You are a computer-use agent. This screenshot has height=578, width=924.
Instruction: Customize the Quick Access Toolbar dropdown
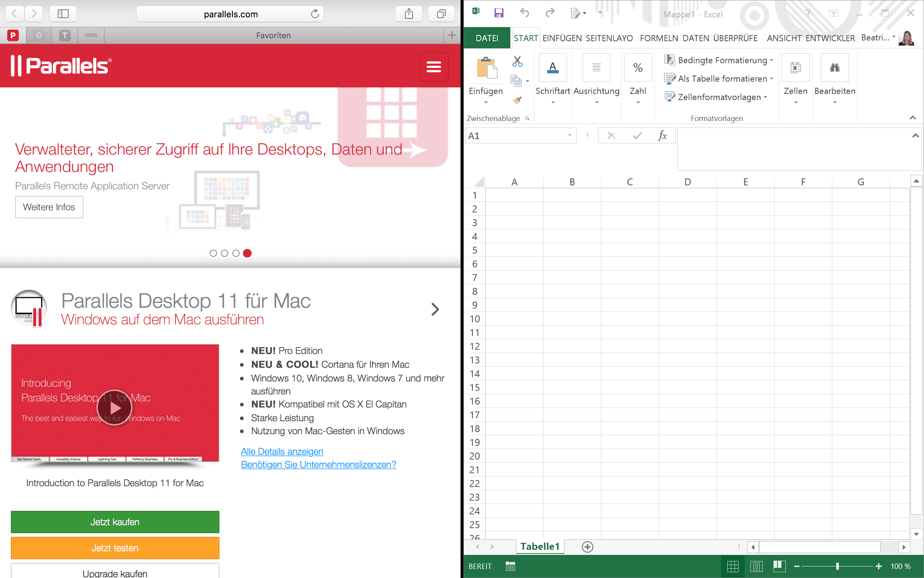coord(600,13)
